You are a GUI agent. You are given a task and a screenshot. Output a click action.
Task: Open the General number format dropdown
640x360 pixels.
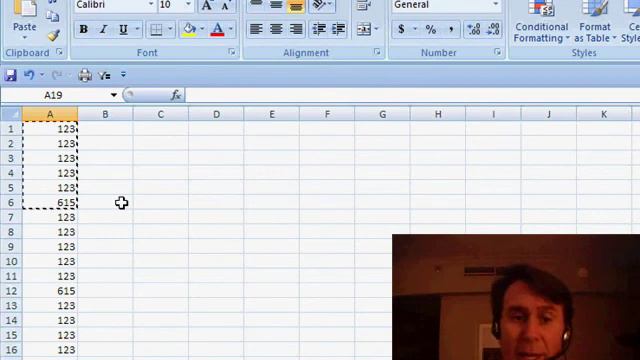496,4
